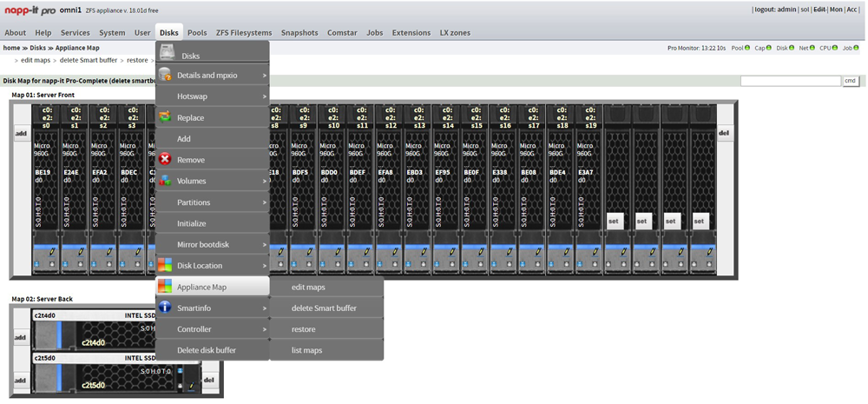Click the Cap green status indicator
This screenshot has width=868, height=404.
pyautogui.click(x=769, y=48)
